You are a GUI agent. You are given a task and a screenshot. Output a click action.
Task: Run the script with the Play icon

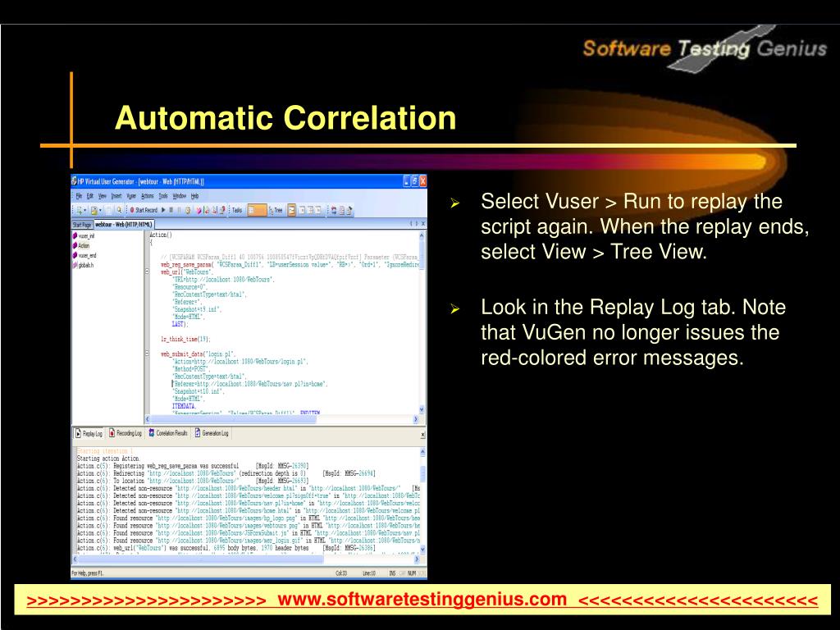[163, 210]
